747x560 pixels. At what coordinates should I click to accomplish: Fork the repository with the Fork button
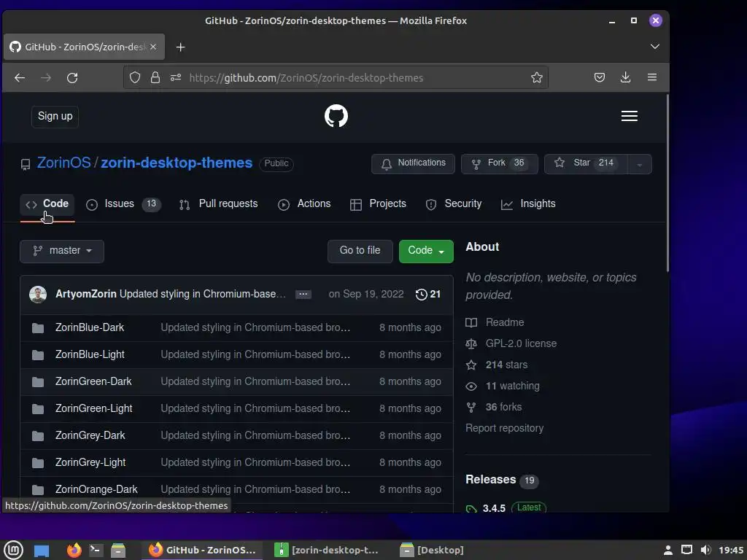[x=499, y=164]
